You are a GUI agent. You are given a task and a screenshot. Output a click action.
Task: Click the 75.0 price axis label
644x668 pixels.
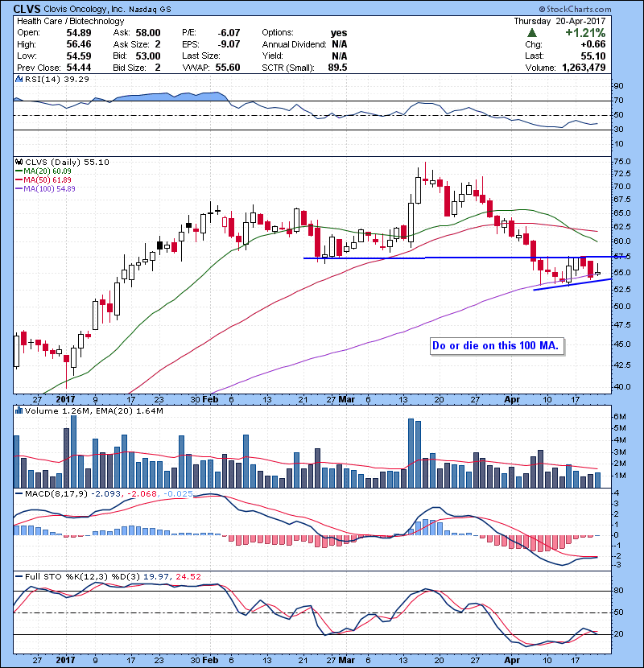click(622, 162)
